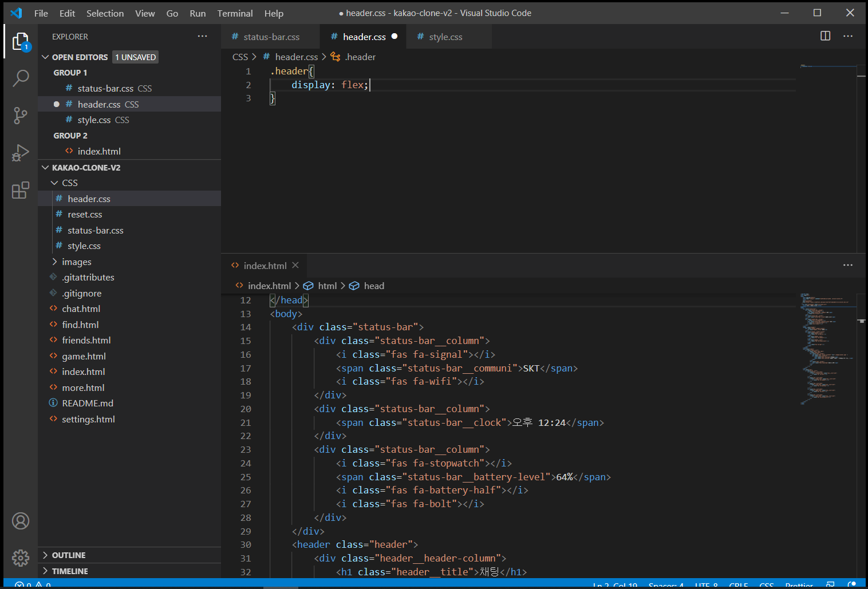Image resolution: width=868 pixels, height=589 pixels.
Task: Select style.css under Group 1
Action: pyautogui.click(x=129, y=120)
